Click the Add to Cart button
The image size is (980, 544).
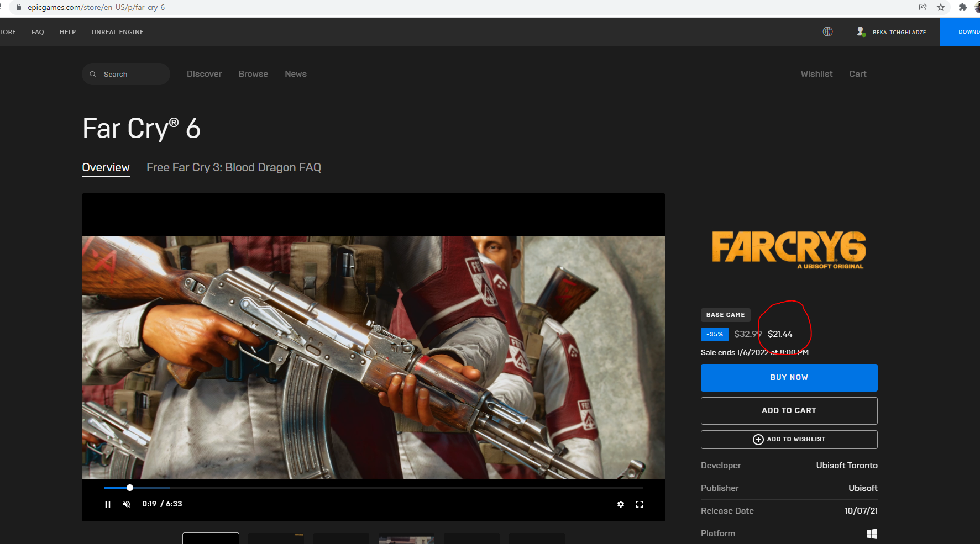[789, 411]
